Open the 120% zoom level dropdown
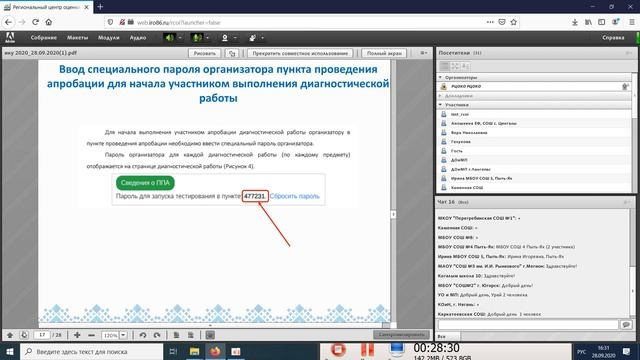640x360 pixels. click(x=123, y=335)
